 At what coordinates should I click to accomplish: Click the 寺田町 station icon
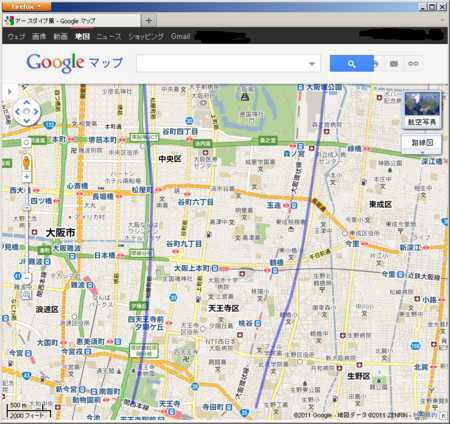(229, 407)
